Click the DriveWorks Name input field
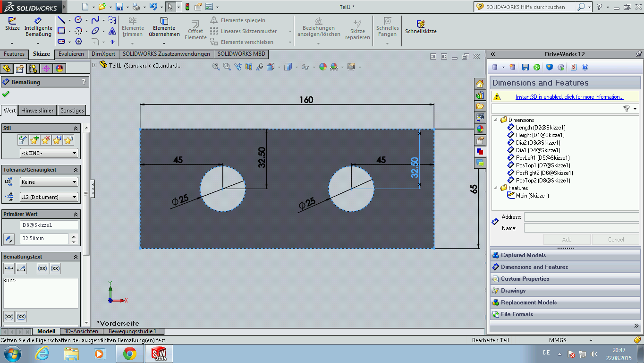The height and width of the screenshot is (363, 644). [x=581, y=228]
